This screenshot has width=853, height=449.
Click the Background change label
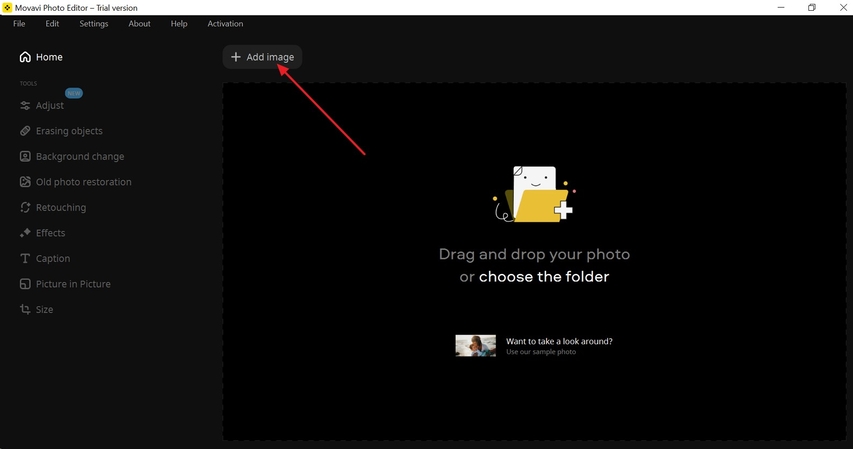80,156
